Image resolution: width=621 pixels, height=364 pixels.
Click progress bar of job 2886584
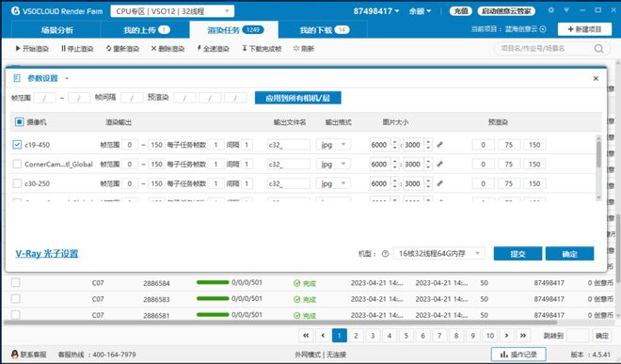[213, 282]
